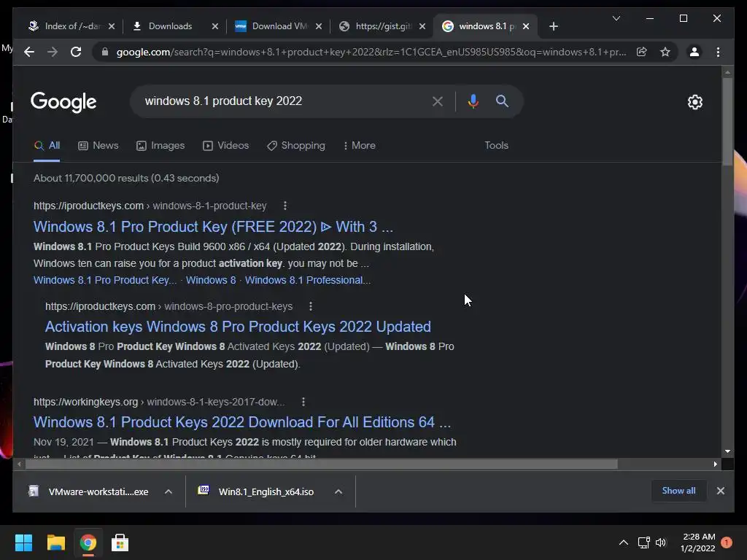Submit search with magnifier icon
Viewport: 747px width, 560px height.
click(502, 101)
